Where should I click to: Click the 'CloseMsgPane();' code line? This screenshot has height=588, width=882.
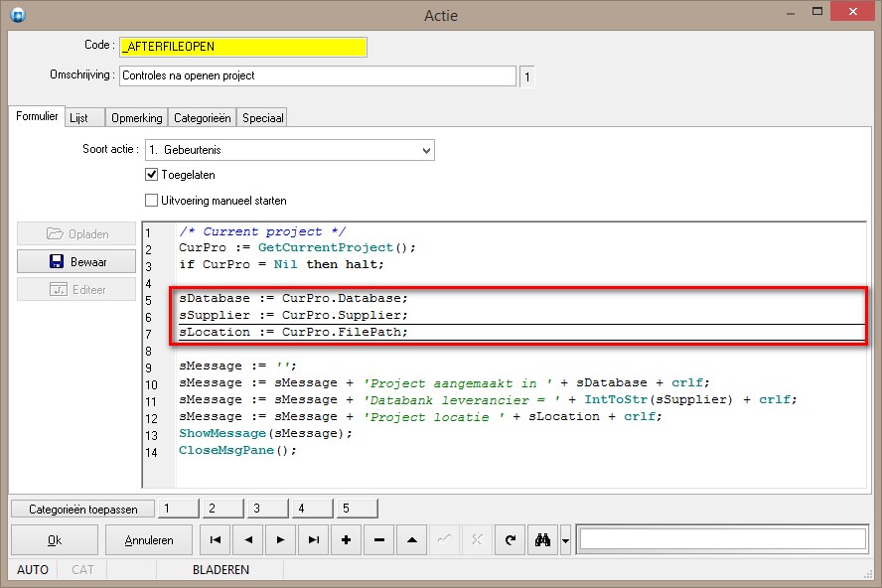(237, 450)
